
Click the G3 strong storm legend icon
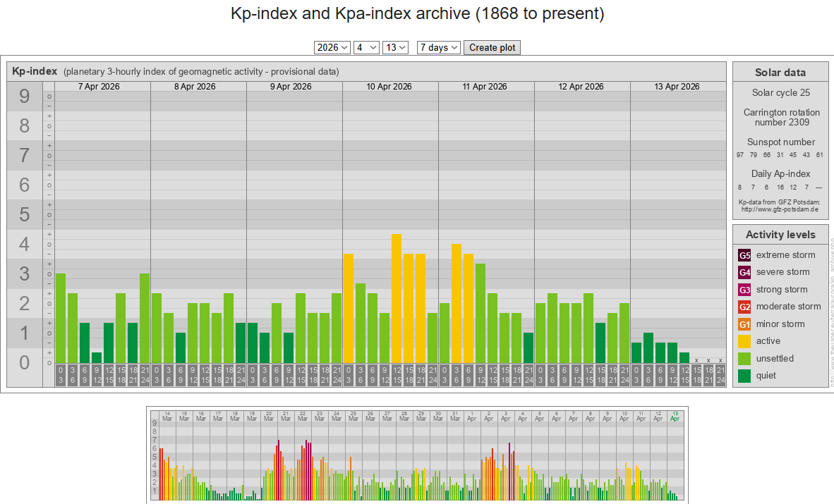[744, 290]
